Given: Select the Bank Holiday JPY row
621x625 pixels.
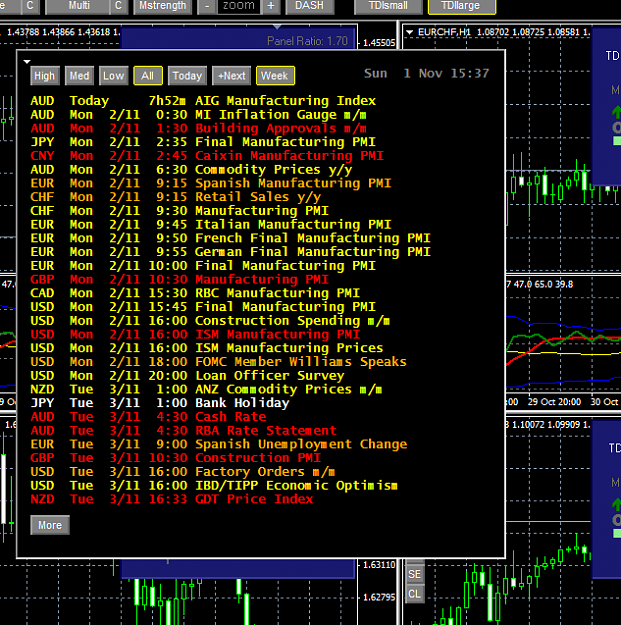Looking at the screenshot, I should (x=160, y=403).
